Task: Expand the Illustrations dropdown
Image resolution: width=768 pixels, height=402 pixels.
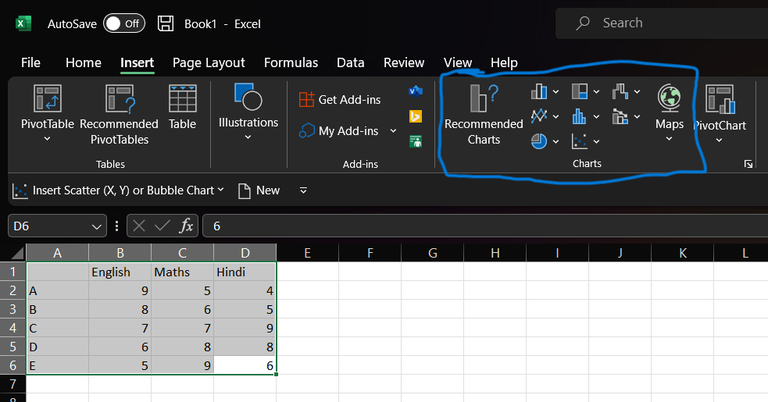Action: 248,139
